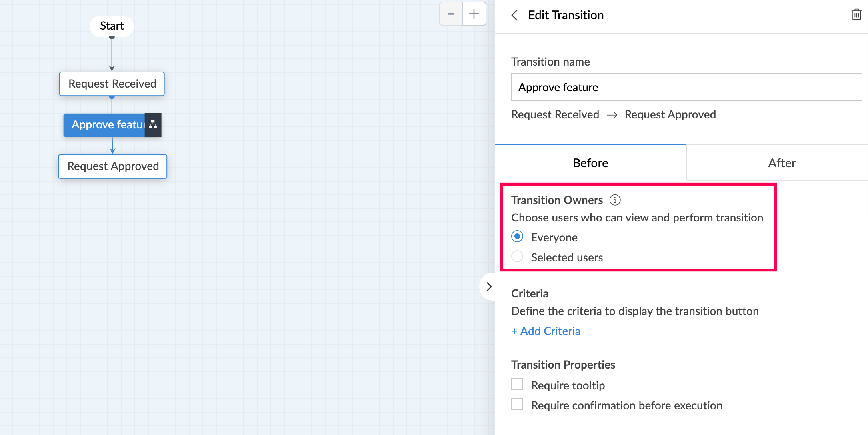This screenshot has height=435, width=868.
Task: Click the Transition name input field
Action: coord(686,87)
